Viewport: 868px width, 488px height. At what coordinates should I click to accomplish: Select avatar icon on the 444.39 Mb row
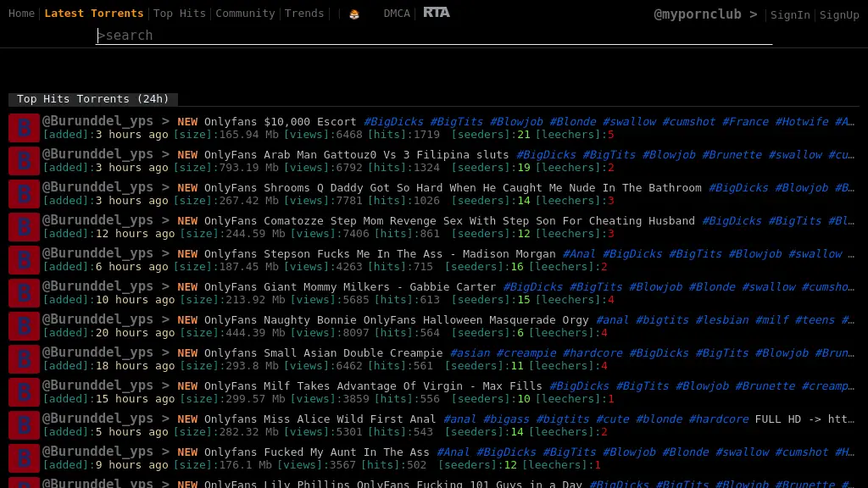pos(24,326)
